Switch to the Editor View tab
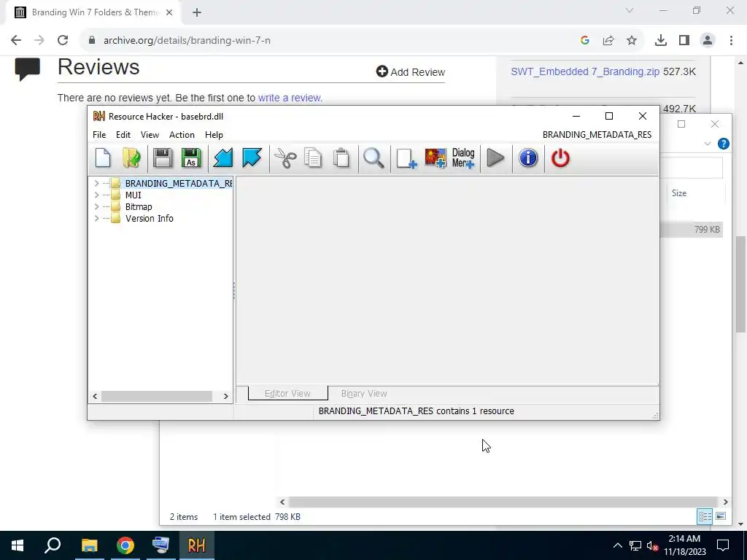 click(287, 393)
